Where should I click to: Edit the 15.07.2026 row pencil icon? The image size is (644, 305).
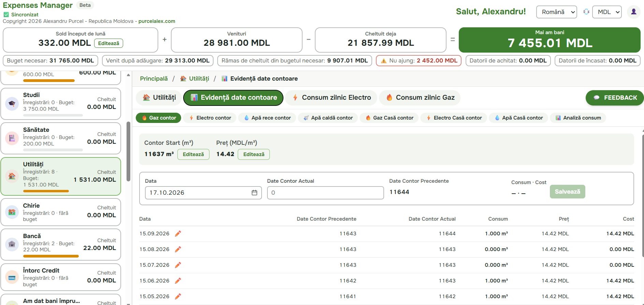(x=178, y=265)
